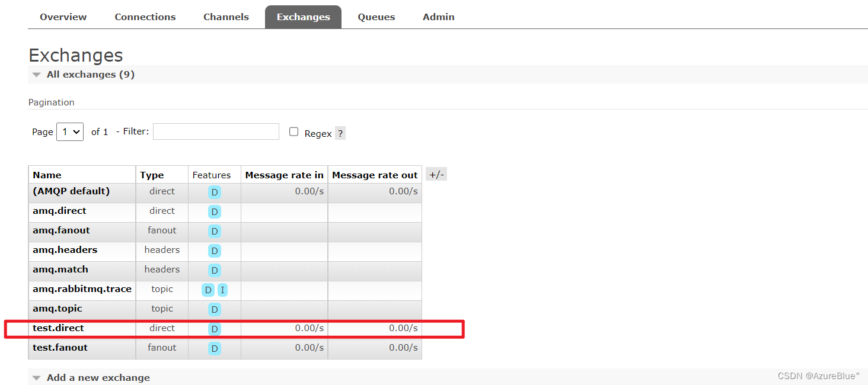Click test.direct message rate out value

[x=403, y=328]
